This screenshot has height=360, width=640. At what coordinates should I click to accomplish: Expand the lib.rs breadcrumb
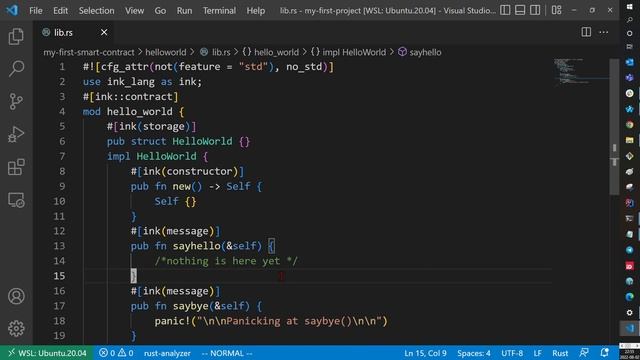tap(216, 52)
